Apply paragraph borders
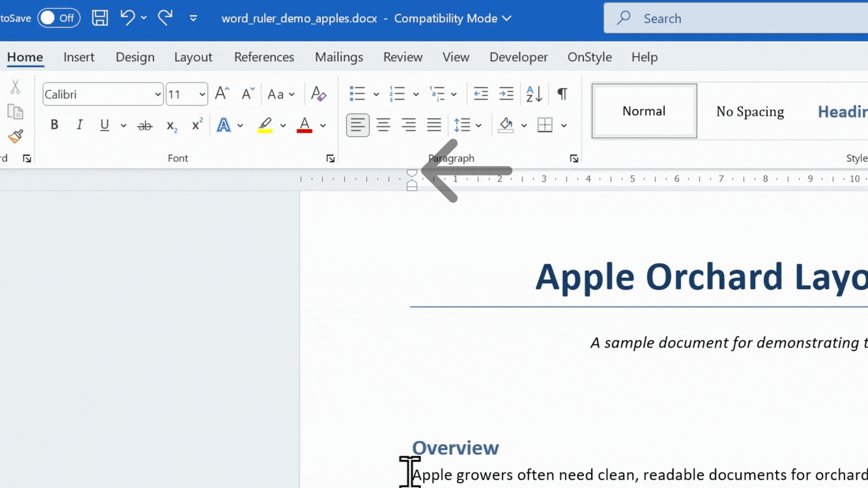This screenshot has width=868, height=488. click(x=545, y=125)
